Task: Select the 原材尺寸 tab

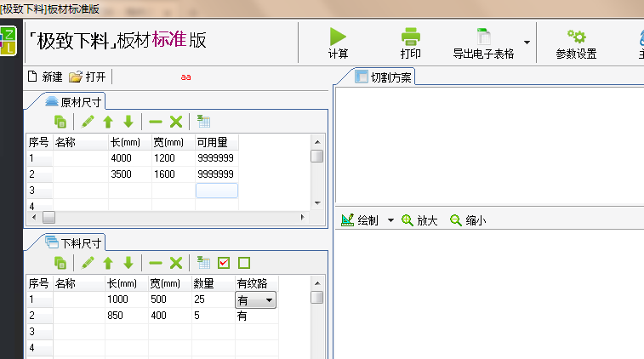Action: tap(73, 102)
